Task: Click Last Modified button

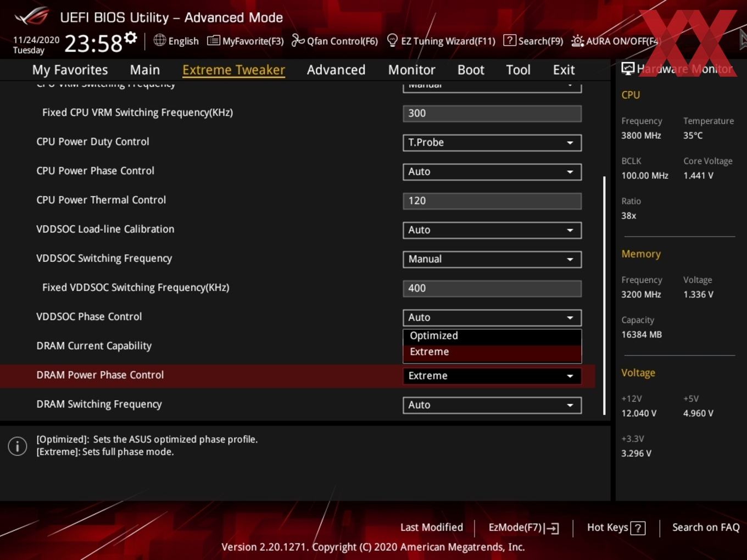Action: coord(432,527)
